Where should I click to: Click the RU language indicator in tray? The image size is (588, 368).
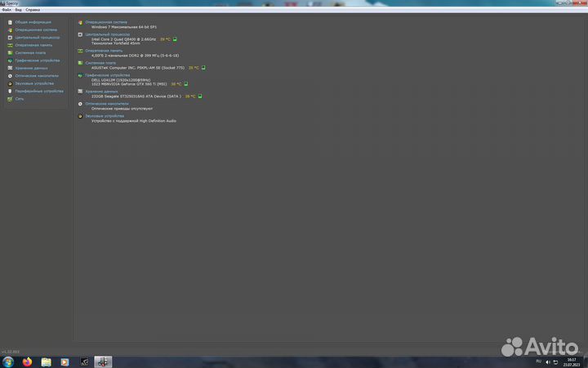click(538, 361)
